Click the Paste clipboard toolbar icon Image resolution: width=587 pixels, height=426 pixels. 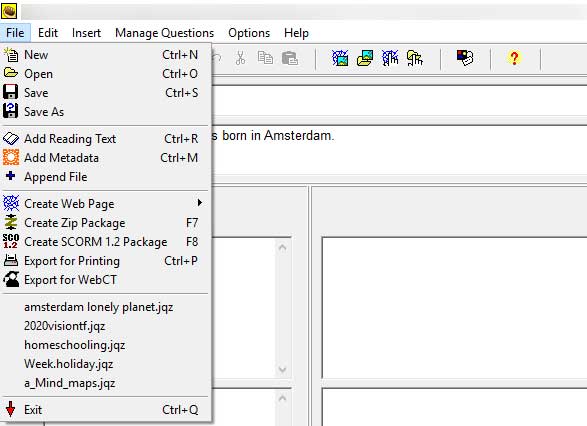[x=290, y=58]
